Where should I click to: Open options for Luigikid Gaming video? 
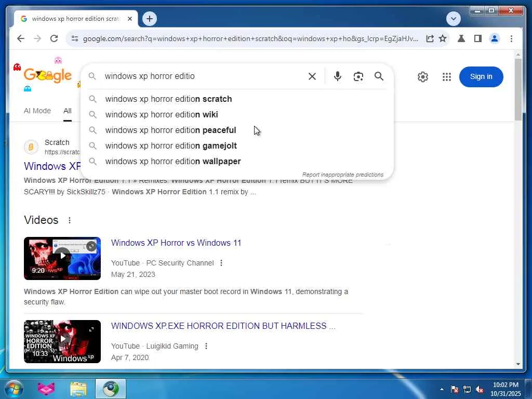pyautogui.click(x=206, y=346)
